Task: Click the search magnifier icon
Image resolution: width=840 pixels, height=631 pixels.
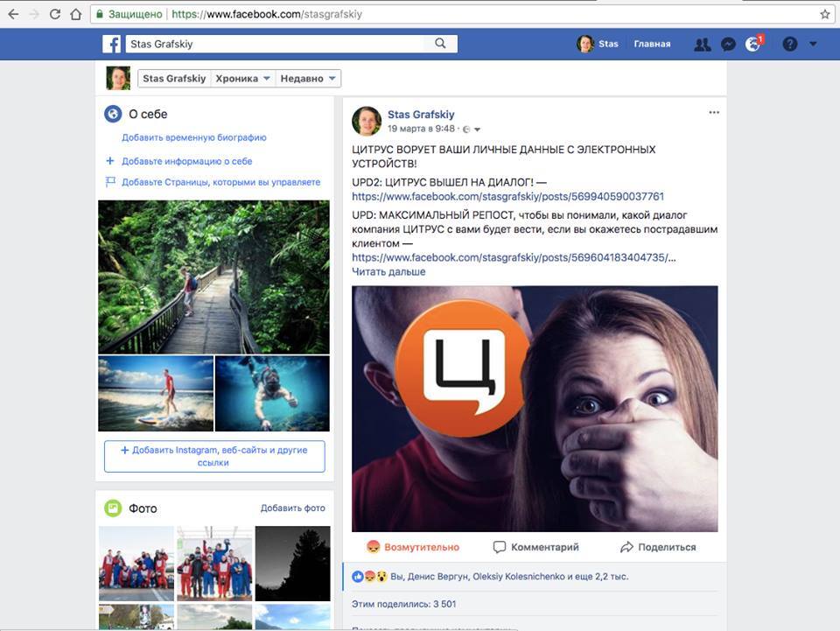Action: [440, 44]
